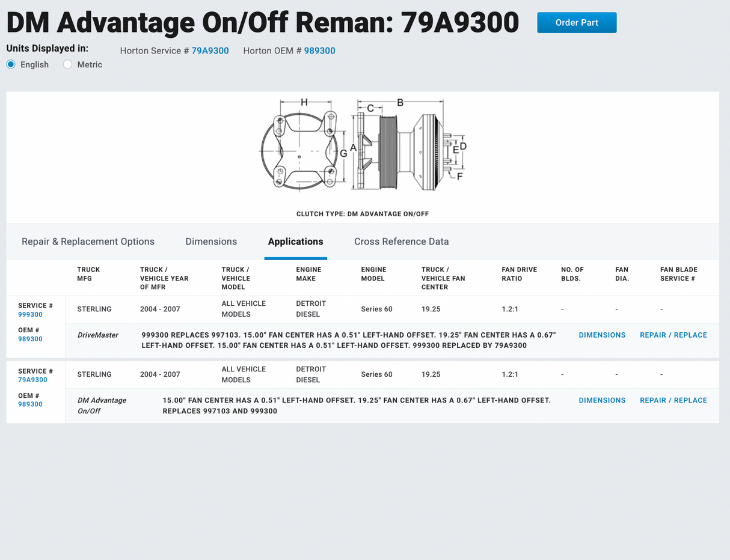Click OEM # 989300 in the first row
730x560 pixels.
click(30, 339)
